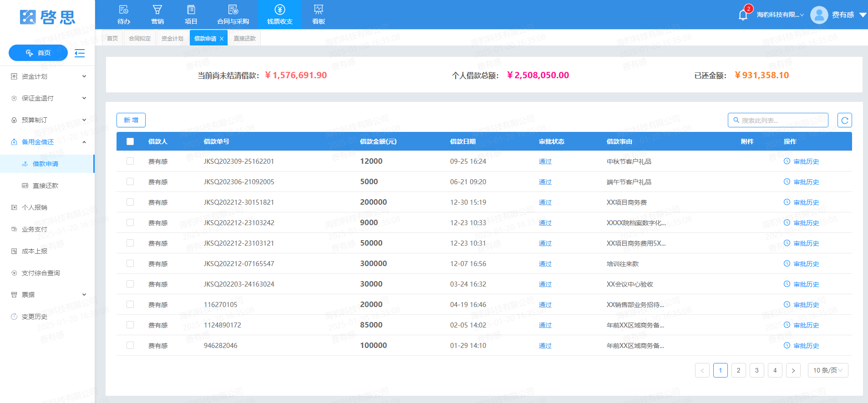Click the 借款金额(元) column header
The image size is (868, 403).
pos(378,141)
